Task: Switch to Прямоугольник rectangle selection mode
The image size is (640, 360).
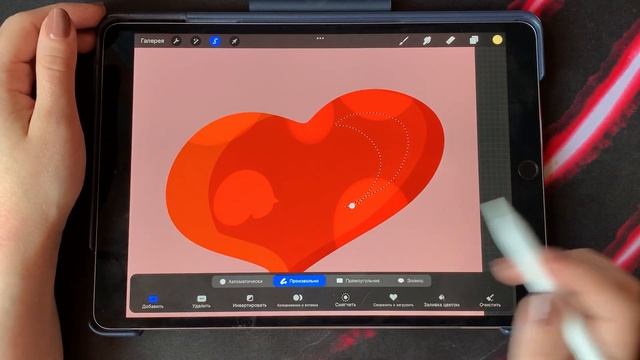Action: [x=358, y=281]
